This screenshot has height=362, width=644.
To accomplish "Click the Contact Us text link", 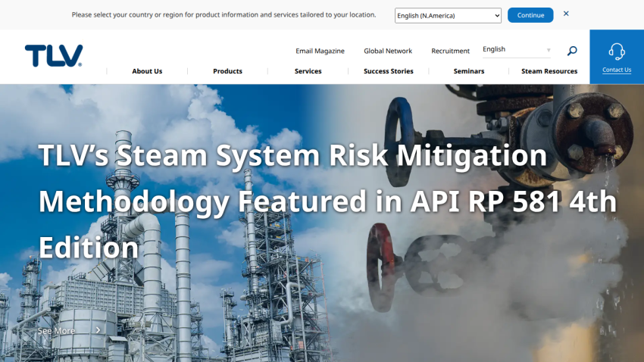I will (x=617, y=70).
